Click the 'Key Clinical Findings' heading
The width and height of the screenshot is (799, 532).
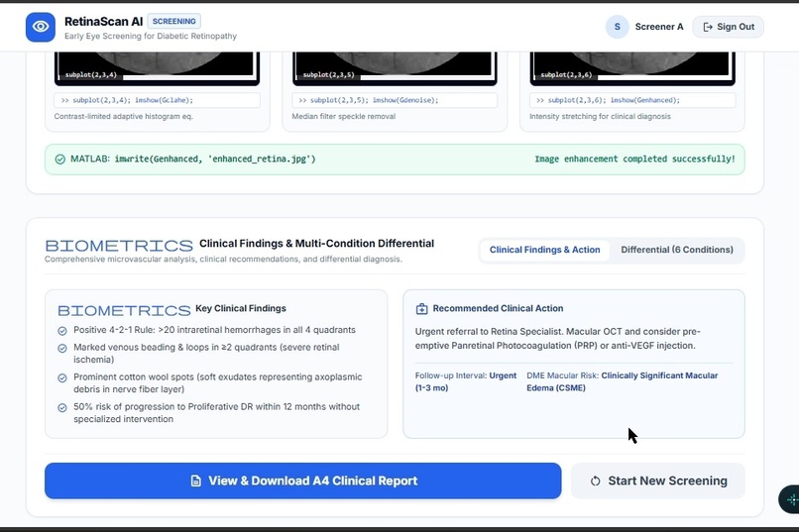point(241,308)
